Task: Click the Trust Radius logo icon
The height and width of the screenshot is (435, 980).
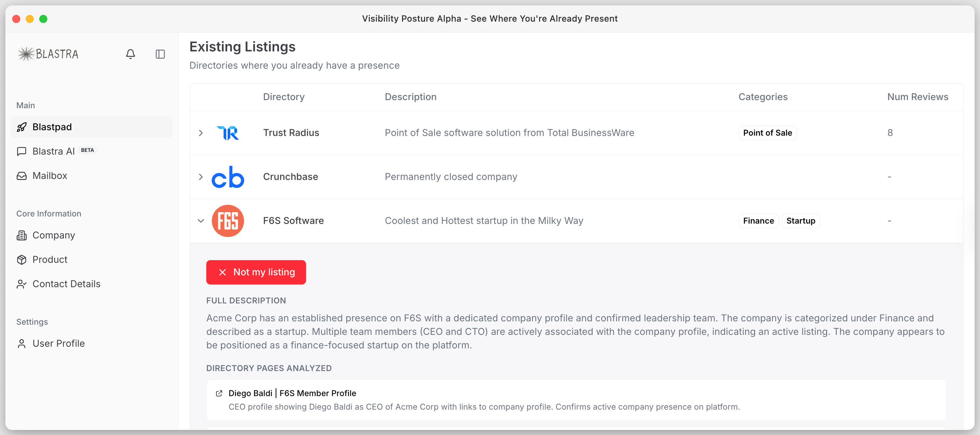Action: click(x=228, y=133)
